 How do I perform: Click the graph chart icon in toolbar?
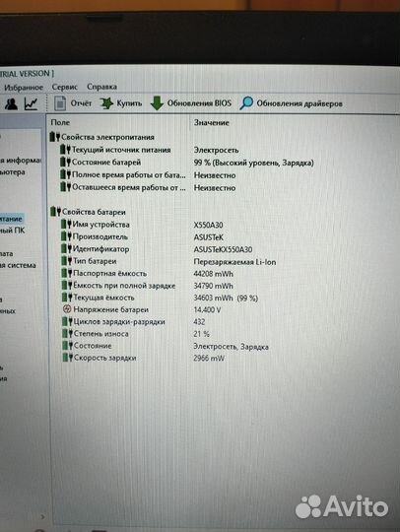pyautogui.click(x=31, y=103)
